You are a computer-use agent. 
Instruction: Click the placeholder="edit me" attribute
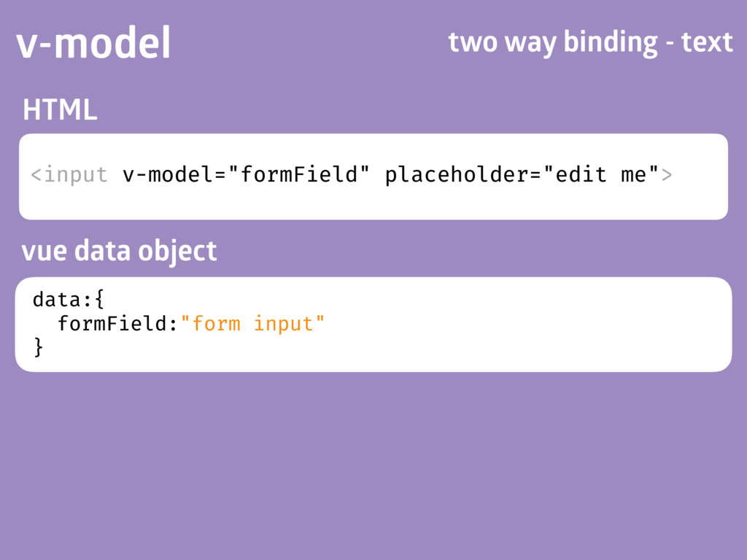coord(522,175)
